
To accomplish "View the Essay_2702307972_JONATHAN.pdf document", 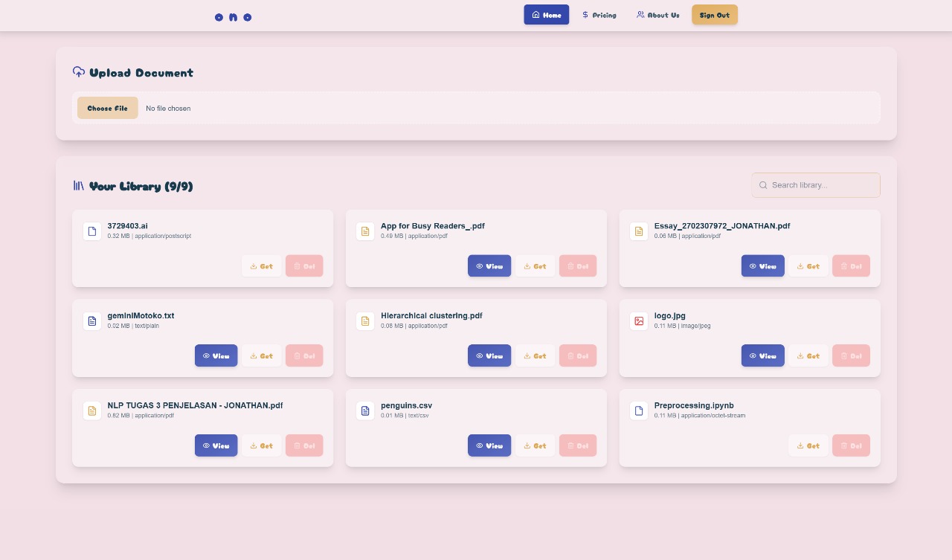I will pos(762,266).
